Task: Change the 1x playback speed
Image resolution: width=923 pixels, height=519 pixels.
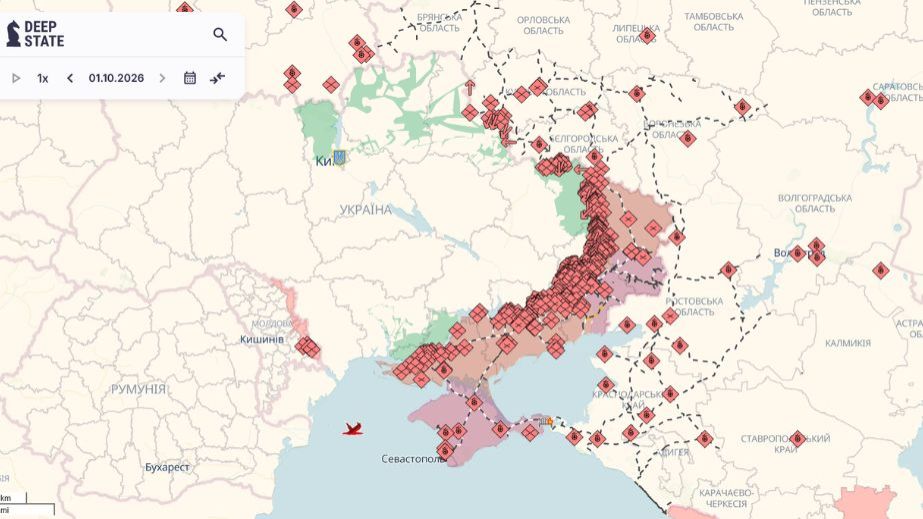Action: 42,78
